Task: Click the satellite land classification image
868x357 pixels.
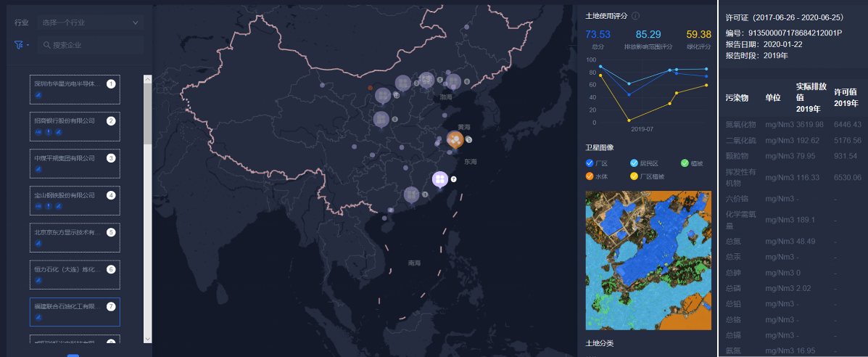Action: click(x=648, y=260)
